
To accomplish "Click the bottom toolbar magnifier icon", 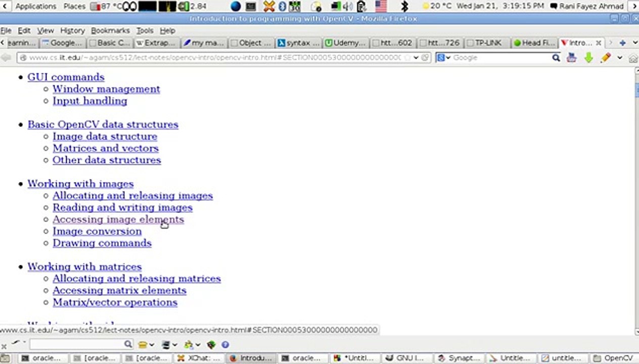I will (x=128, y=344).
